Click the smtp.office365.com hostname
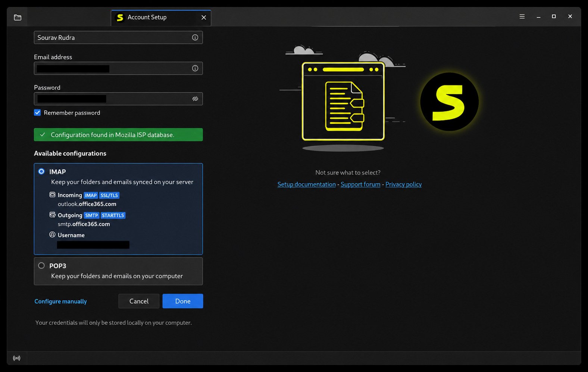Viewport: 588px width, 372px height. point(84,224)
